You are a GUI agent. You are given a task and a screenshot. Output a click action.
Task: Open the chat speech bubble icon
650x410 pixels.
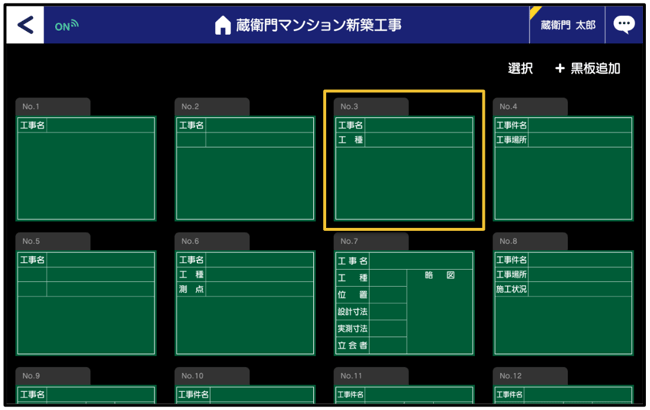click(x=623, y=25)
